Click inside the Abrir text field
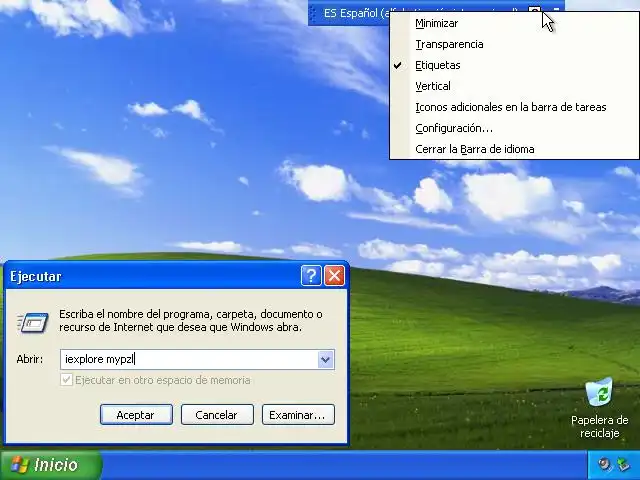This screenshot has width=640, height=480. click(x=189, y=360)
